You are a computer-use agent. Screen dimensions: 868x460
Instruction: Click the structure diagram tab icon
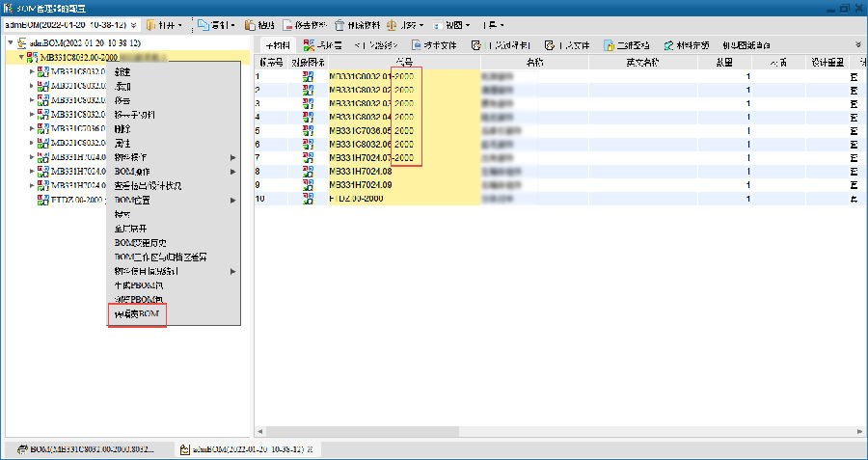click(308, 44)
